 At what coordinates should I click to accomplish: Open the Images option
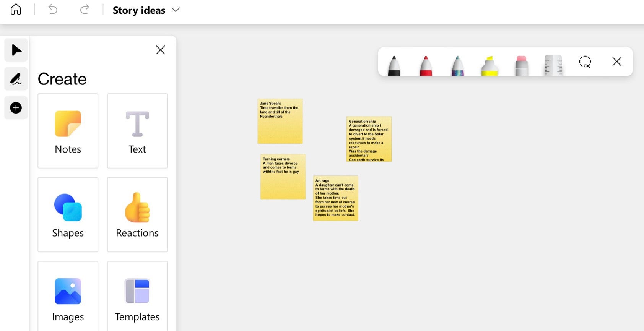coord(68,297)
